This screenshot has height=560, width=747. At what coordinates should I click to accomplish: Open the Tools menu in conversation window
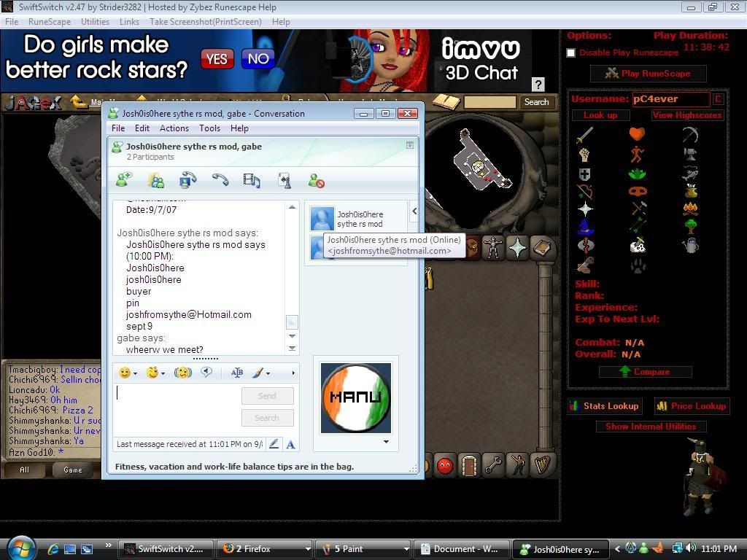point(209,128)
